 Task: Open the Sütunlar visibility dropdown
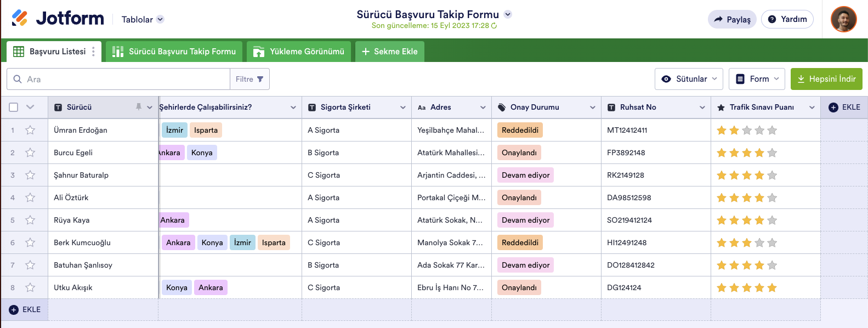coord(689,79)
